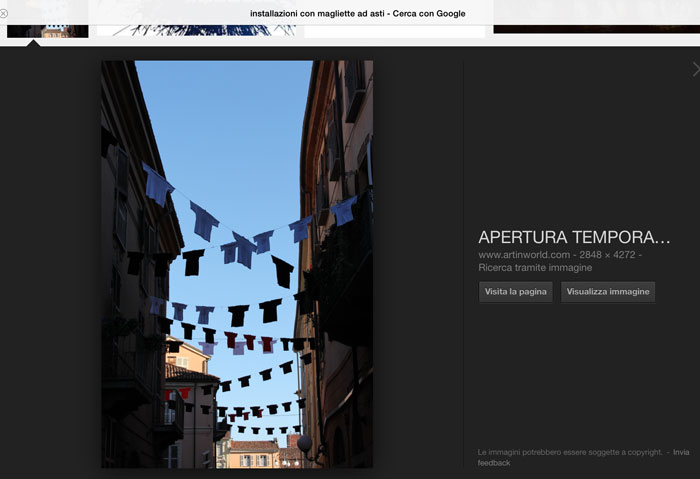Select the white blank thumbnail in results strip

[395, 31]
